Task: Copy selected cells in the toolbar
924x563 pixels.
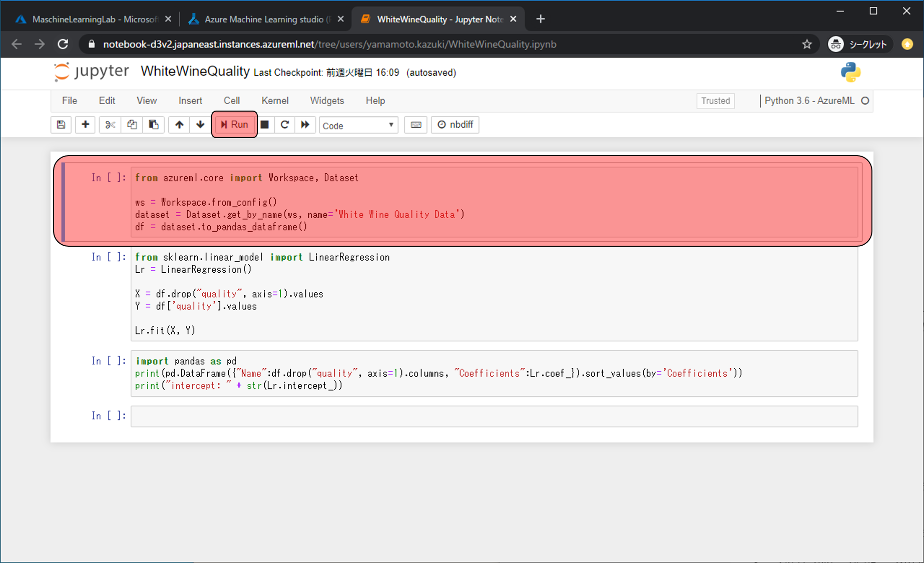Action: (x=132, y=125)
